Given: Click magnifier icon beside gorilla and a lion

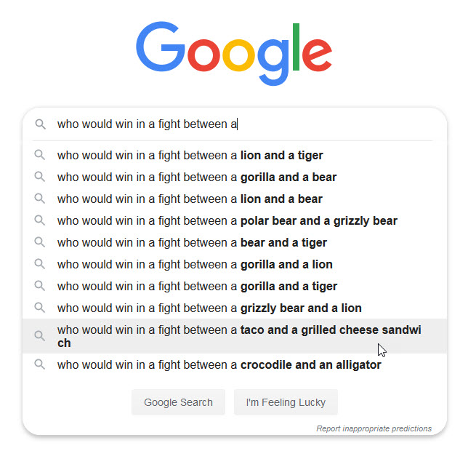Looking at the screenshot, I should click(x=40, y=264).
